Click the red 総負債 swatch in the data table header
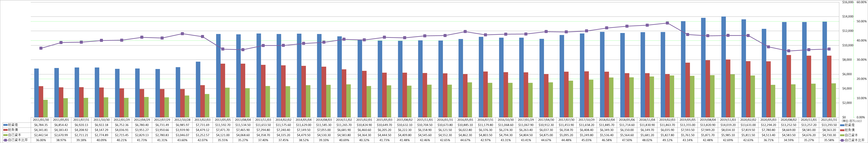 tap(5, 130)
